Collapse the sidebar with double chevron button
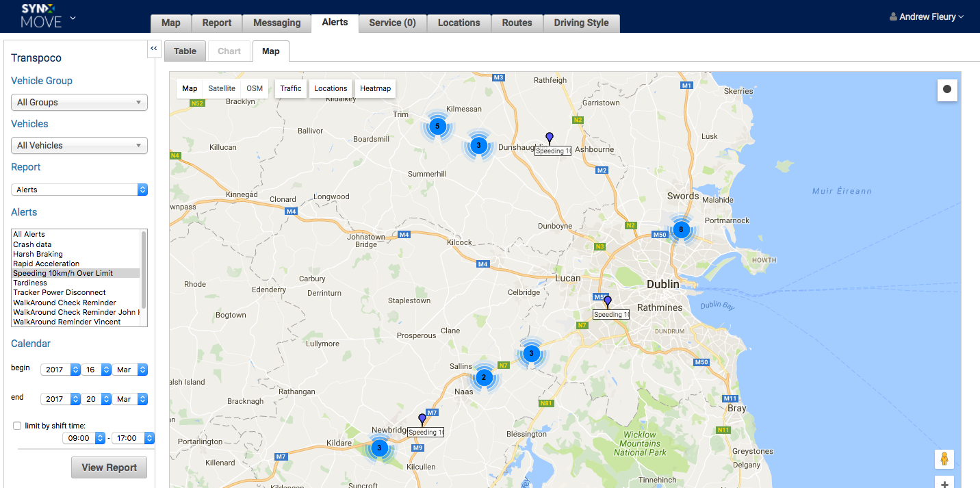Screen dimensions: 980x488 pos(154,49)
